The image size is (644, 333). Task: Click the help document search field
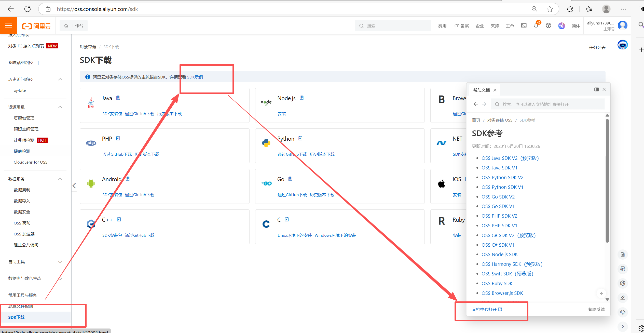tap(547, 104)
